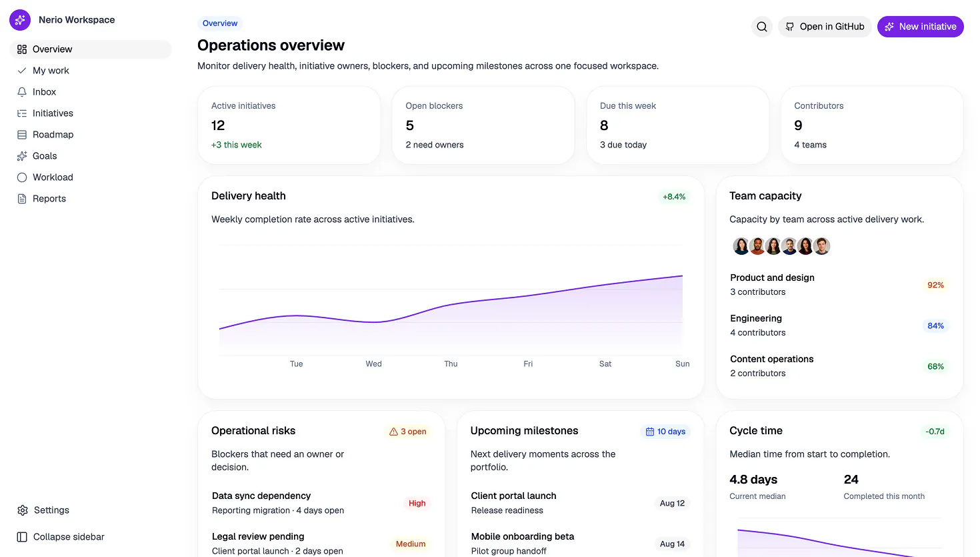Click the Delivery health line chart
Image resolution: width=980 pixels, height=557 pixels.
point(451,307)
